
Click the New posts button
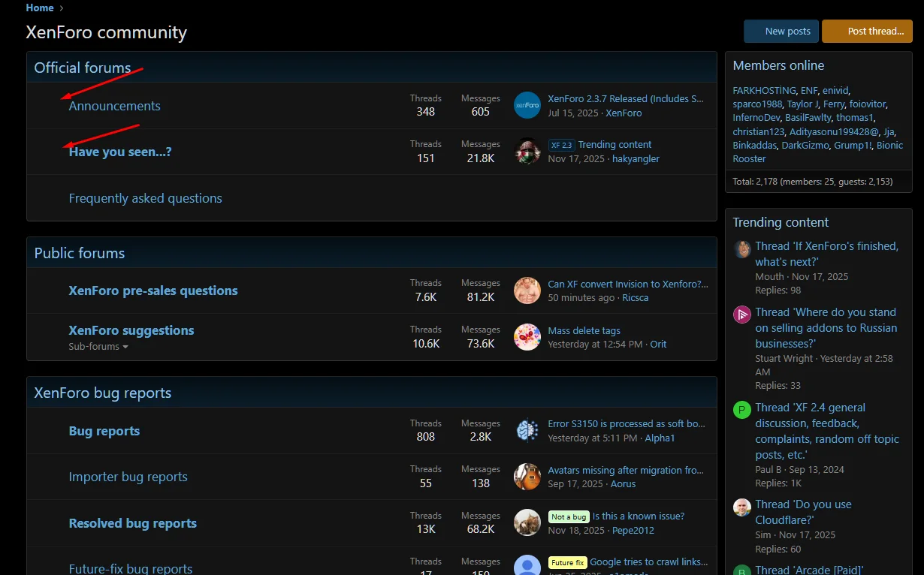pos(781,31)
